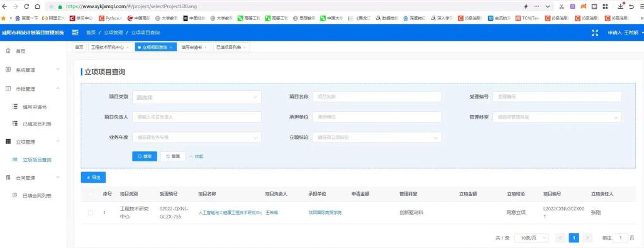Collapse the 立项管理 sidebar menu
This screenshot has width=644, height=248.
(x=58, y=141)
